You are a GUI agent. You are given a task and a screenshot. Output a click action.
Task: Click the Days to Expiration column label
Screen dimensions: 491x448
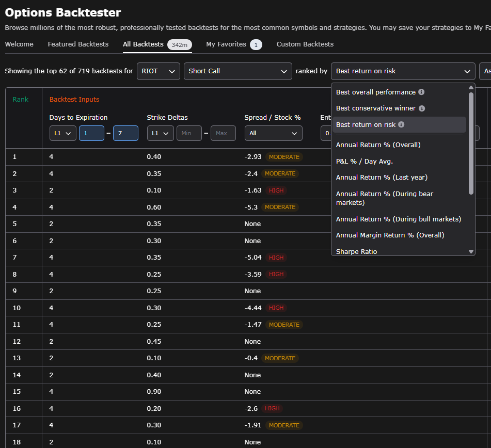click(78, 117)
